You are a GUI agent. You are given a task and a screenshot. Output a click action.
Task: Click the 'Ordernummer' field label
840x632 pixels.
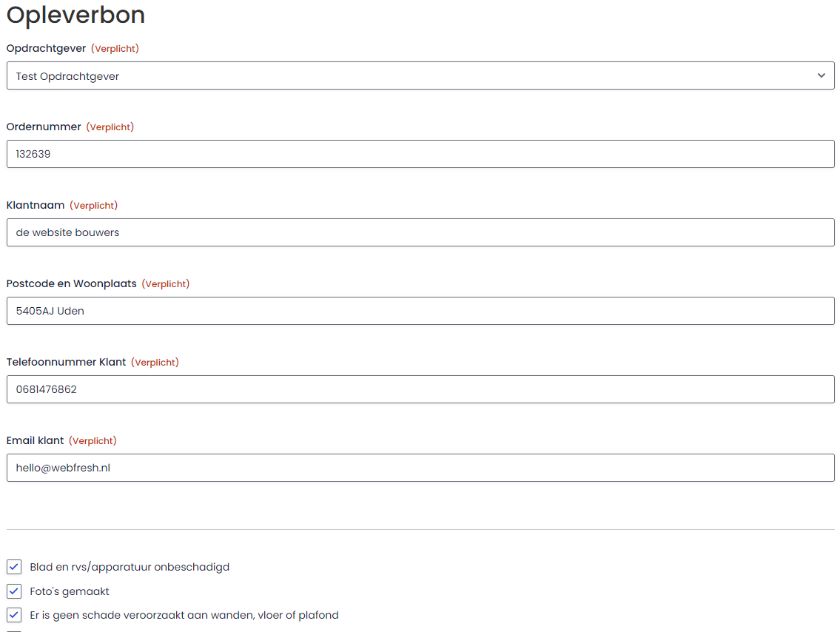[x=44, y=127]
